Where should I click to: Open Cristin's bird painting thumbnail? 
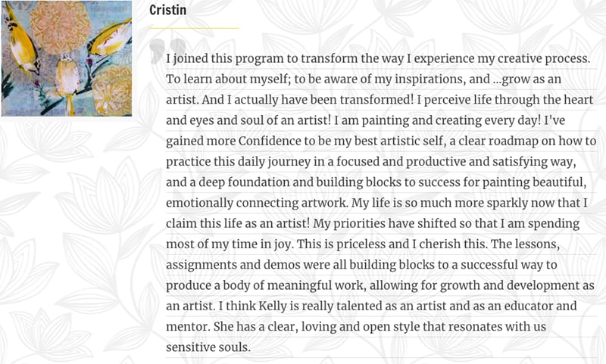pyautogui.click(x=67, y=58)
